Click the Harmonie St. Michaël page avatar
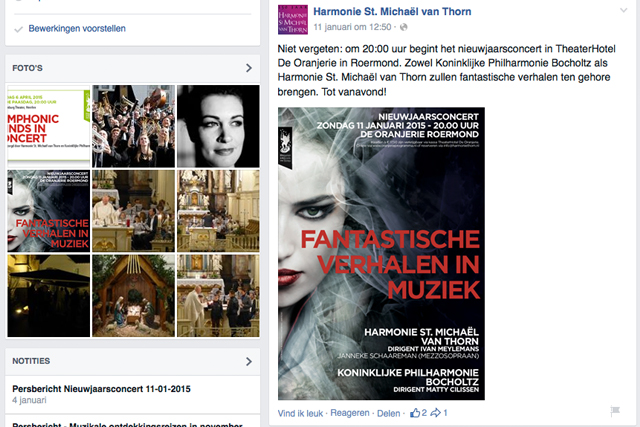The image size is (640, 427). point(293,20)
